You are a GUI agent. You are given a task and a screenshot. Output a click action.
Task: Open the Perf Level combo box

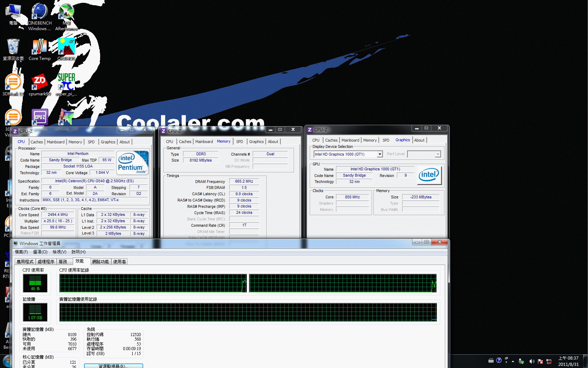tap(424, 154)
